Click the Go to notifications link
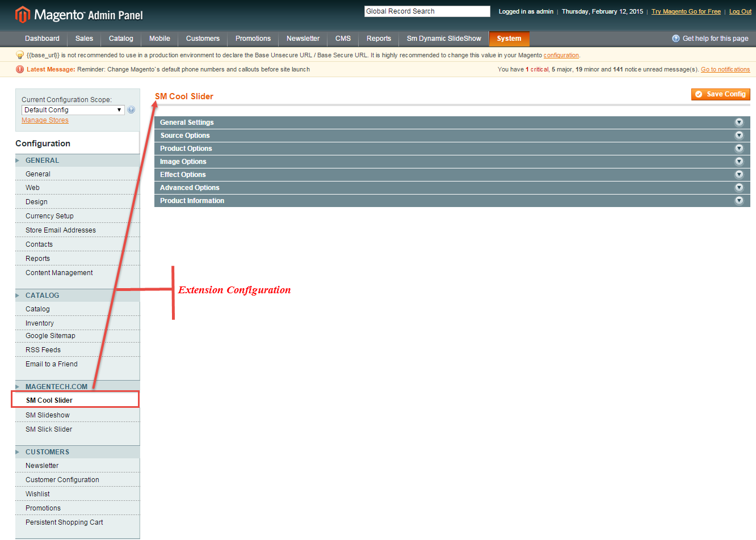The width and height of the screenshot is (756, 540). pos(725,69)
